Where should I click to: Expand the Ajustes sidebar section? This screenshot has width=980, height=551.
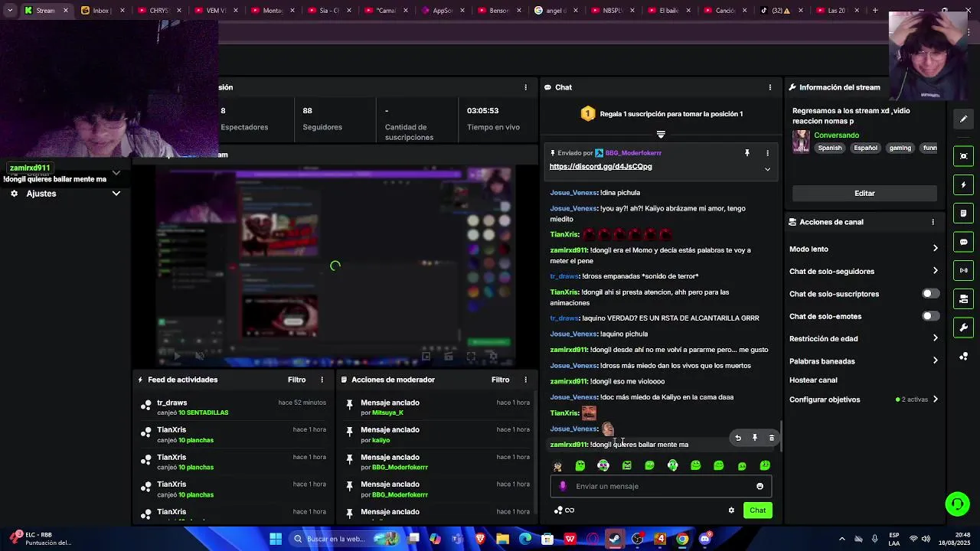pos(116,194)
